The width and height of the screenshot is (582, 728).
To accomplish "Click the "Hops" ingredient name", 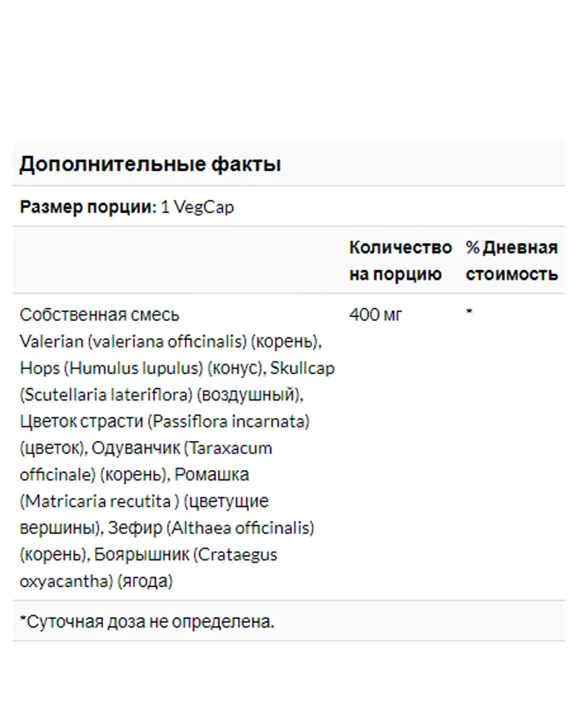I will click(x=39, y=368).
